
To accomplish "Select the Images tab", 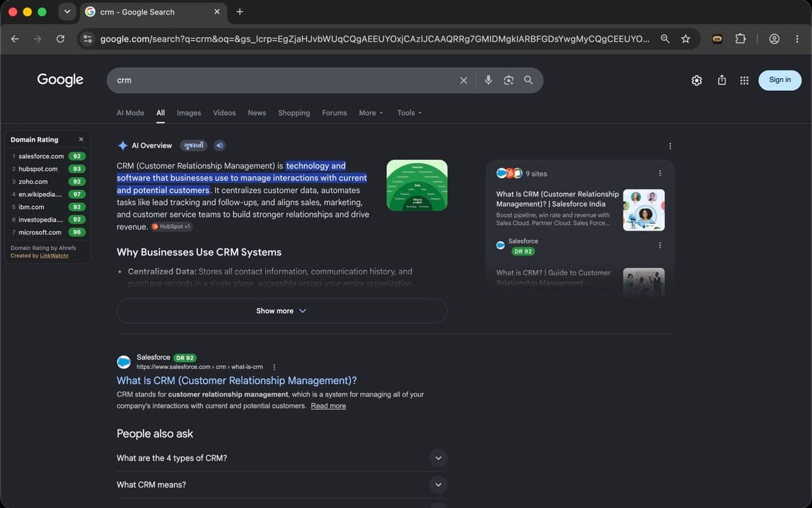I will (x=188, y=113).
